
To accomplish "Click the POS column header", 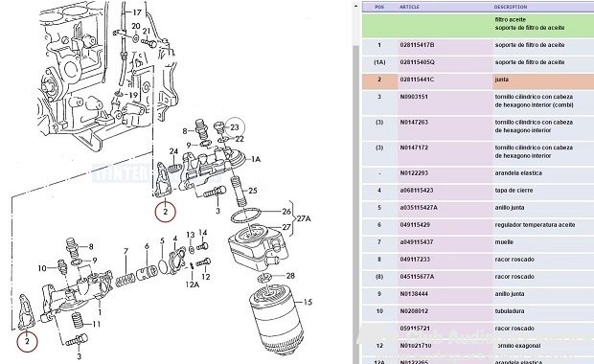I will click(379, 7).
